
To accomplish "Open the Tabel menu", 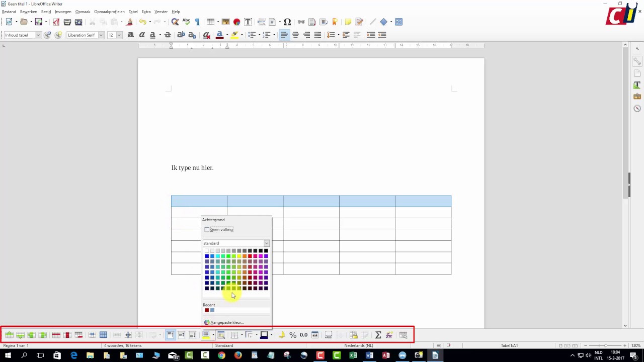I will (x=133, y=12).
